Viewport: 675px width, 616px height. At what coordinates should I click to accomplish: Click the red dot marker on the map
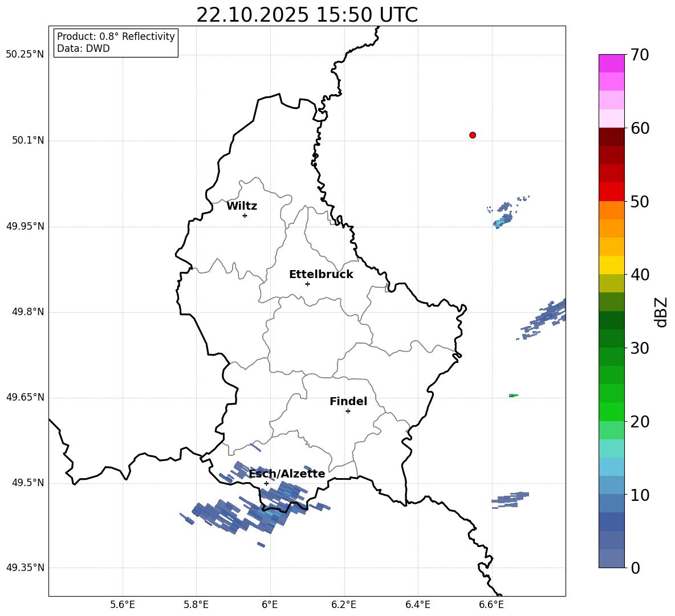click(473, 135)
